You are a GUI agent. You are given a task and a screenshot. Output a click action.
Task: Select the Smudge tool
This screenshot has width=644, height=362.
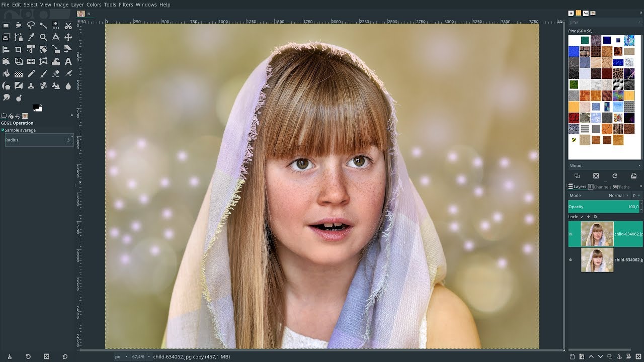pos(6,98)
